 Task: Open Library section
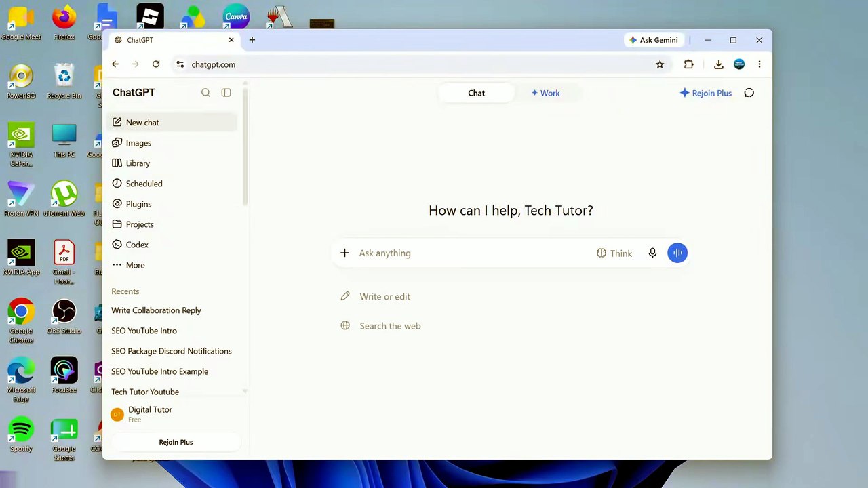pyautogui.click(x=172, y=163)
